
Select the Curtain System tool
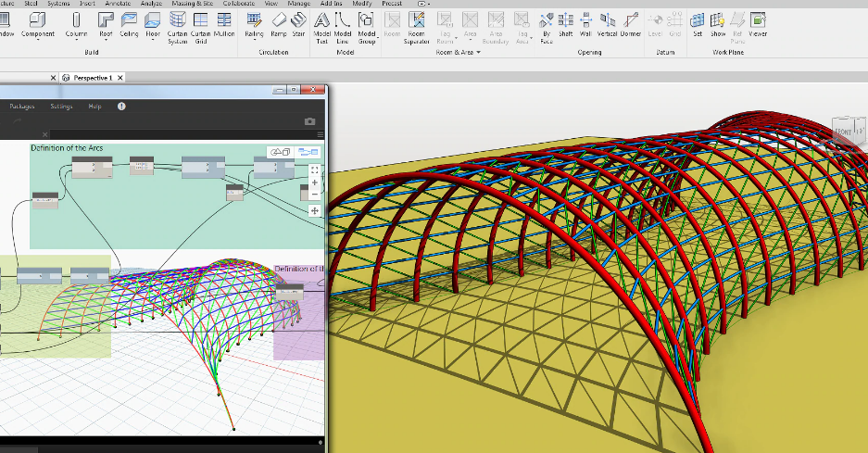177,29
